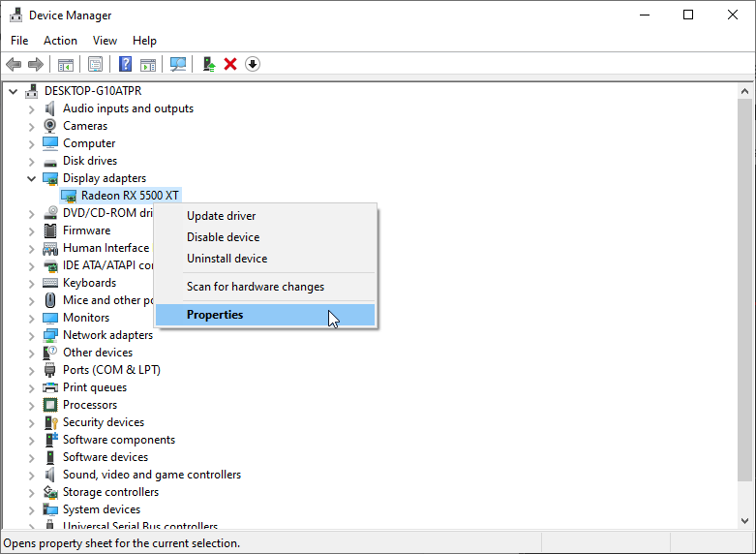Select the Firmware tree item text
756x554 pixels.
(87, 231)
